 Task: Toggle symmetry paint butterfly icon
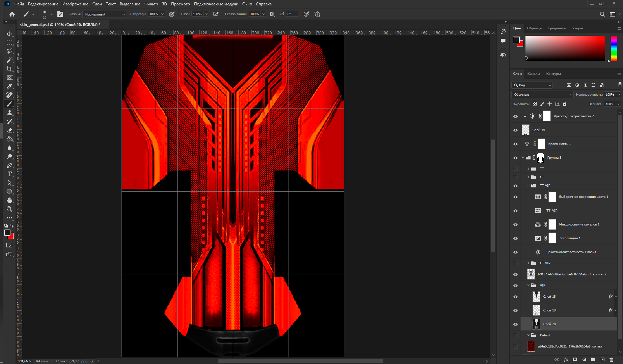coord(317,14)
